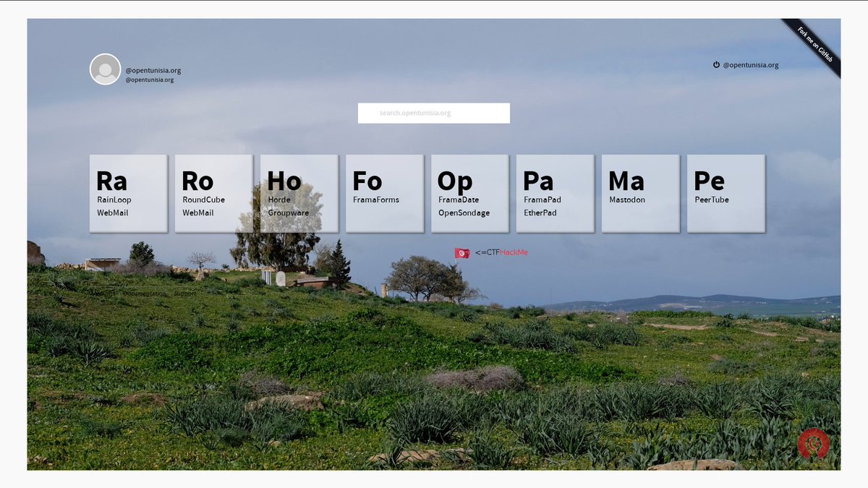
Task: Click the user avatar profile picture
Action: (105, 69)
